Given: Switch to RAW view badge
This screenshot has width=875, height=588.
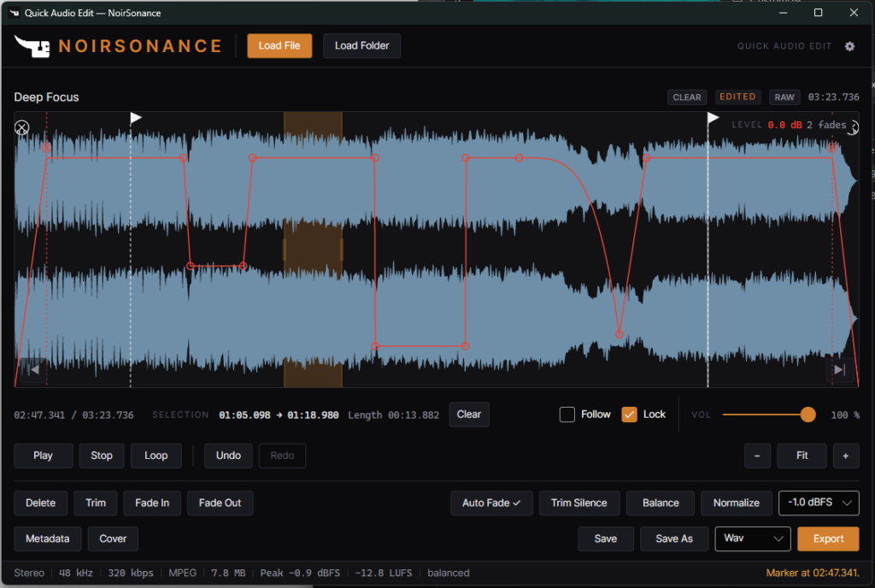Looking at the screenshot, I should [x=784, y=97].
